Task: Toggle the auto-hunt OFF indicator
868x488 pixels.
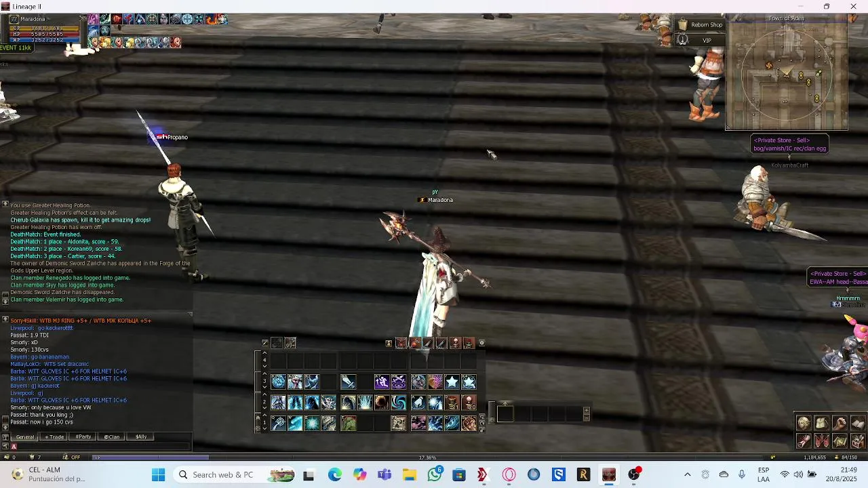Action: pyautogui.click(x=72, y=457)
